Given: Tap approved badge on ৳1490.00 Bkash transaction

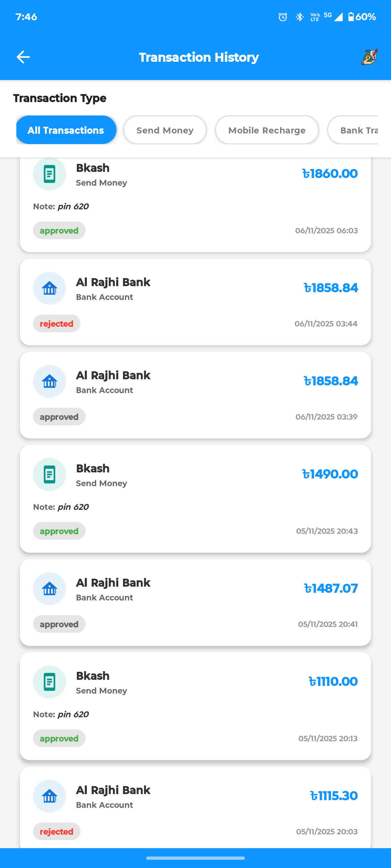Looking at the screenshot, I should (59, 531).
